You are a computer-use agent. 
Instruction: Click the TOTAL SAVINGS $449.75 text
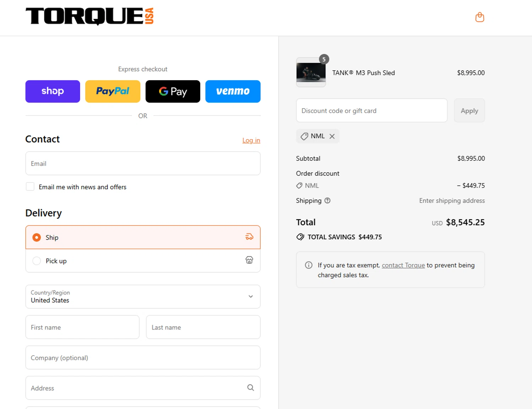tap(345, 237)
